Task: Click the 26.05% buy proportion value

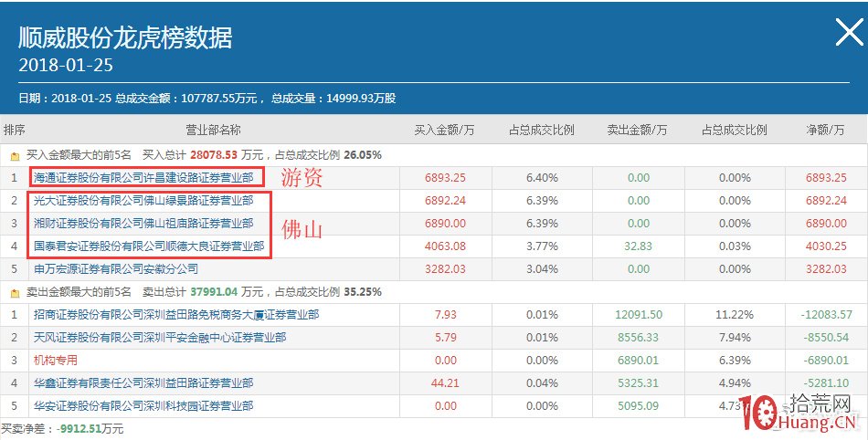Action: pos(363,155)
